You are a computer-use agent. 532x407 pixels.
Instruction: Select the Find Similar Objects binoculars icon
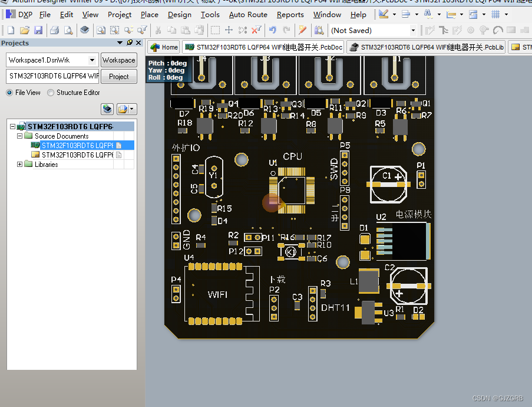point(428,14)
